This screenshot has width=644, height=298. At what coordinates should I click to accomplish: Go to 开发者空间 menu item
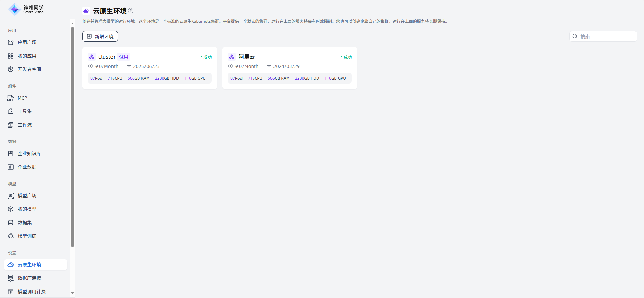[x=29, y=69]
